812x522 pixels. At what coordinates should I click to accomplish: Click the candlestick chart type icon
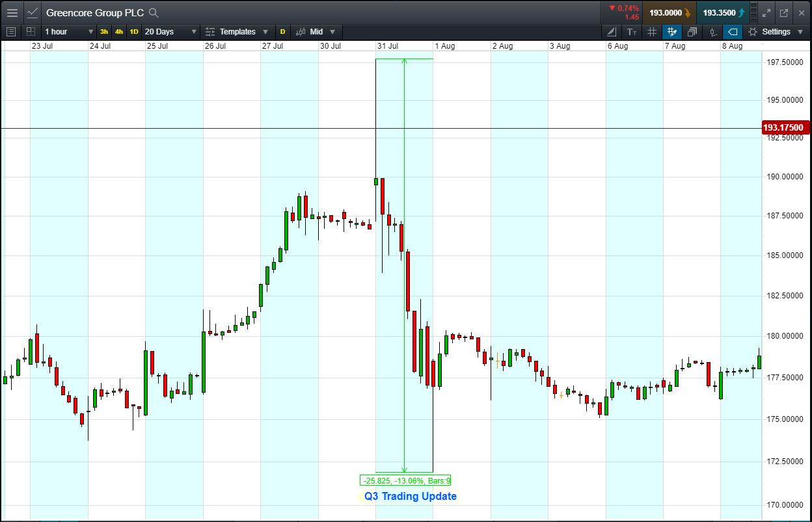click(x=301, y=31)
